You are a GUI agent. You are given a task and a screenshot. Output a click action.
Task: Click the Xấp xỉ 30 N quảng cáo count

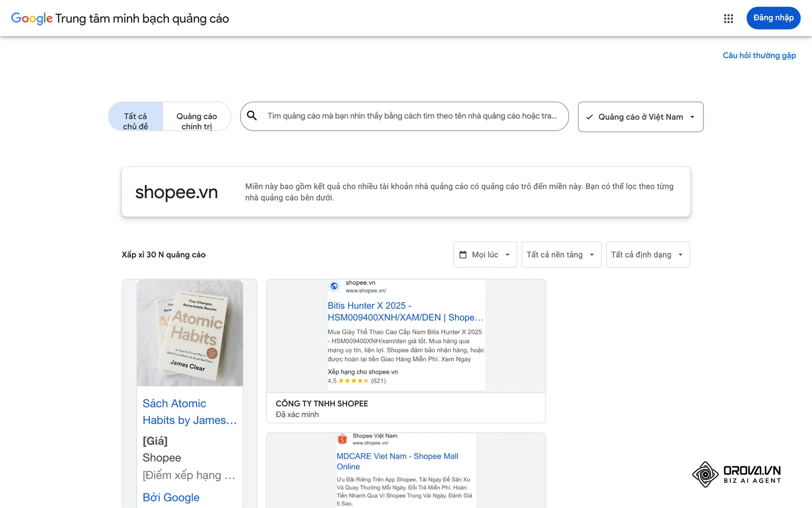pos(163,255)
